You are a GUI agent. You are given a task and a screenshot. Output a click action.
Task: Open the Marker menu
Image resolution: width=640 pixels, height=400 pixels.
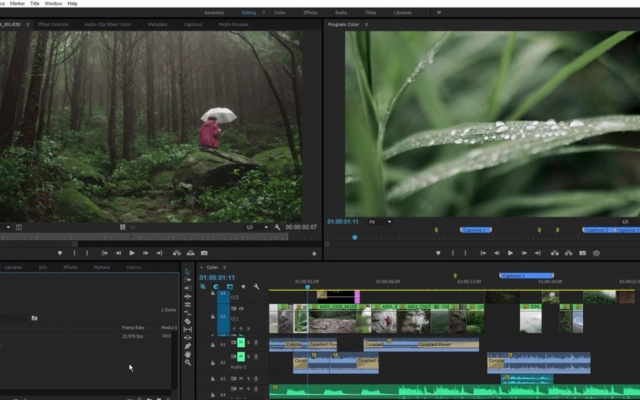coord(17,3)
